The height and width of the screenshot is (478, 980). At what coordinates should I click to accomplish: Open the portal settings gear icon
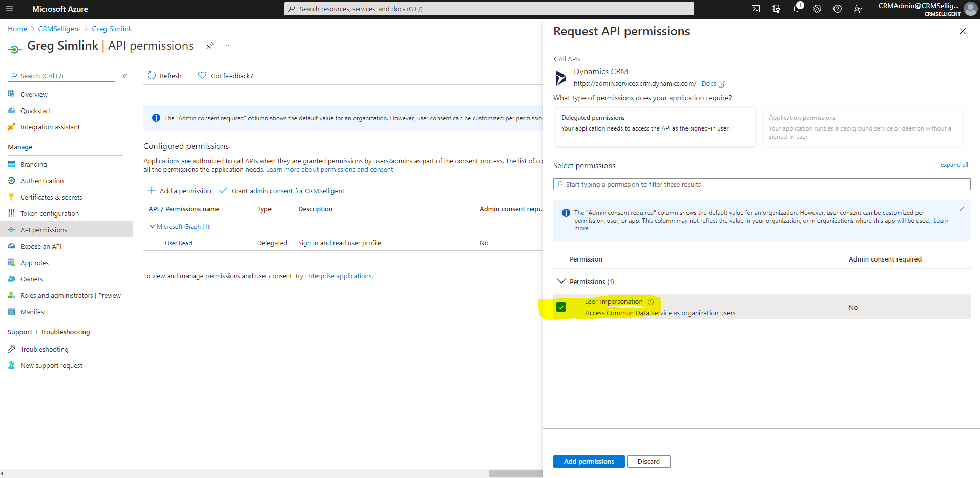(x=817, y=9)
